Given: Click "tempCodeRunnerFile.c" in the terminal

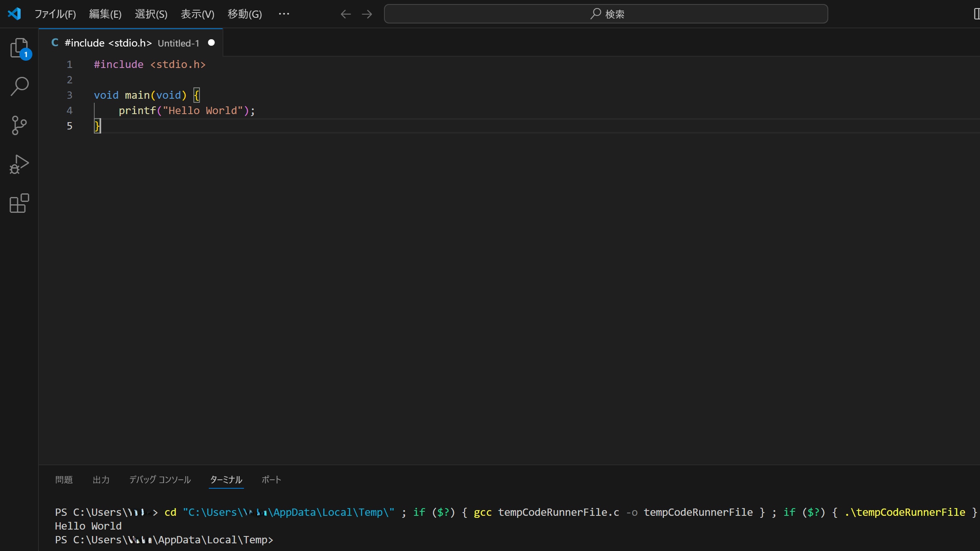Looking at the screenshot, I should pyautogui.click(x=558, y=512).
